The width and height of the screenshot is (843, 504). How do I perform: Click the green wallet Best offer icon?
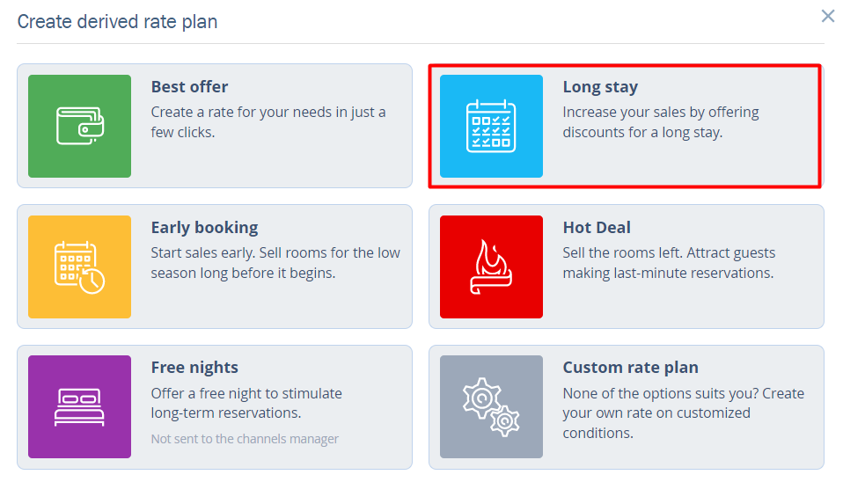point(79,126)
